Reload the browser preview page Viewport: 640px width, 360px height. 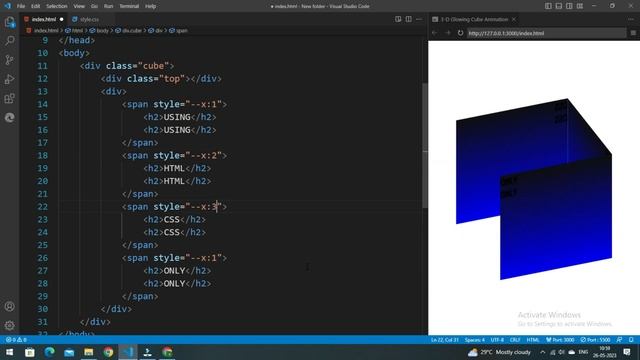pos(460,33)
